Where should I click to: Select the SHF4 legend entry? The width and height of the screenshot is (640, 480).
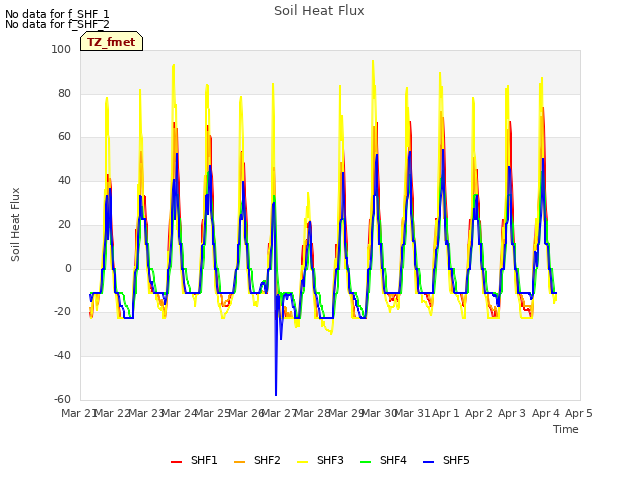(x=383, y=460)
